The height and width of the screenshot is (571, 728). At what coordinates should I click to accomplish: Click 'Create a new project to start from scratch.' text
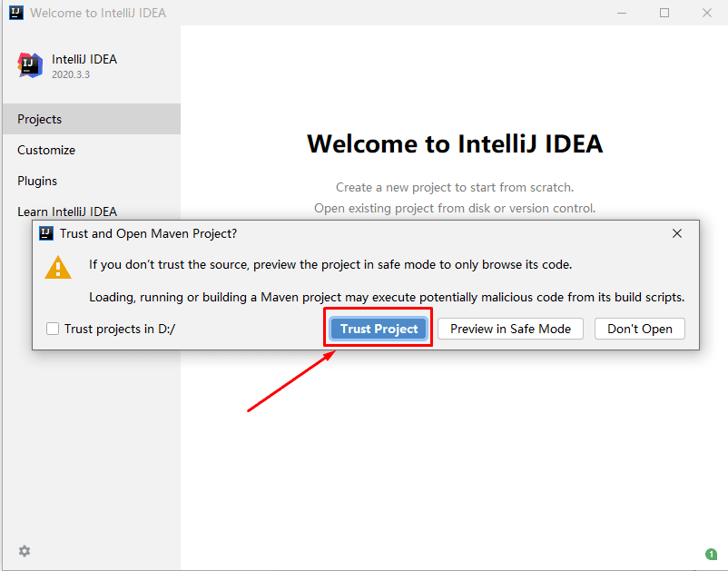pos(455,187)
